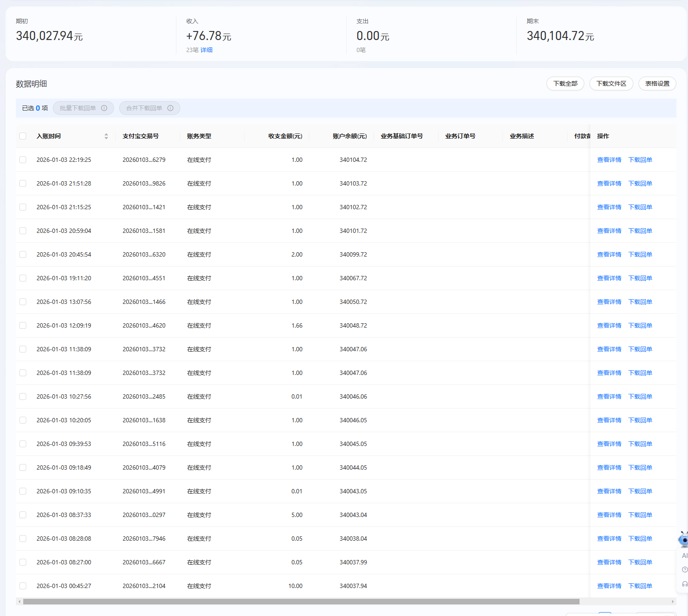Check the row dated 2026-01-03 22:19:25

(x=23, y=160)
